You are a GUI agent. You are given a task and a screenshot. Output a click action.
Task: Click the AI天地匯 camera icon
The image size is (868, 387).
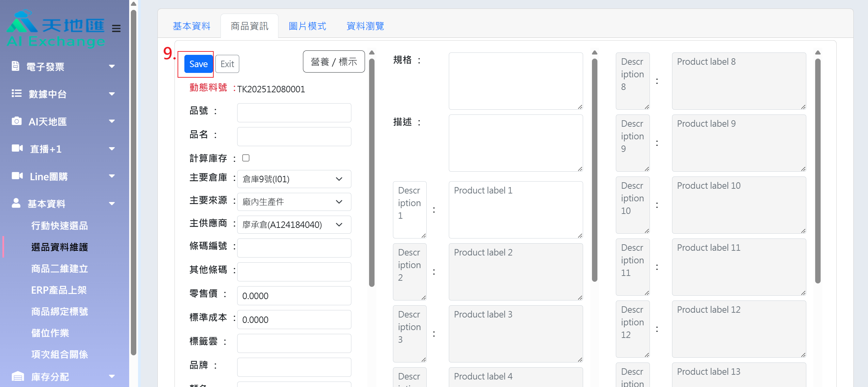pyautogui.click(x=16, y=121)
